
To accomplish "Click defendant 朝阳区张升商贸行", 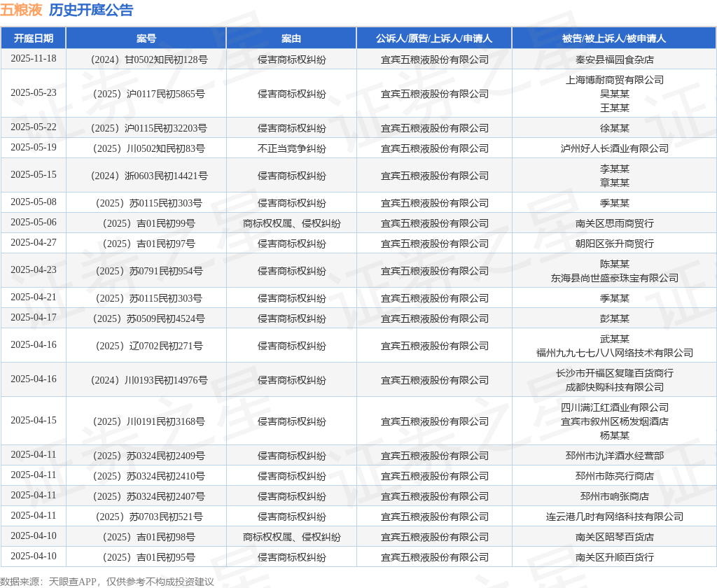I will [x=615, y=244].
